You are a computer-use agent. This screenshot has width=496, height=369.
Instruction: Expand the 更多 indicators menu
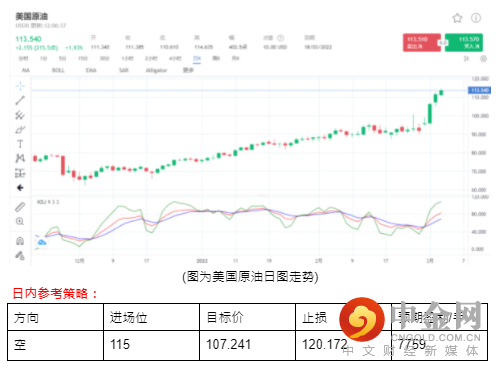pyautogui.click(x=188, y=70)
